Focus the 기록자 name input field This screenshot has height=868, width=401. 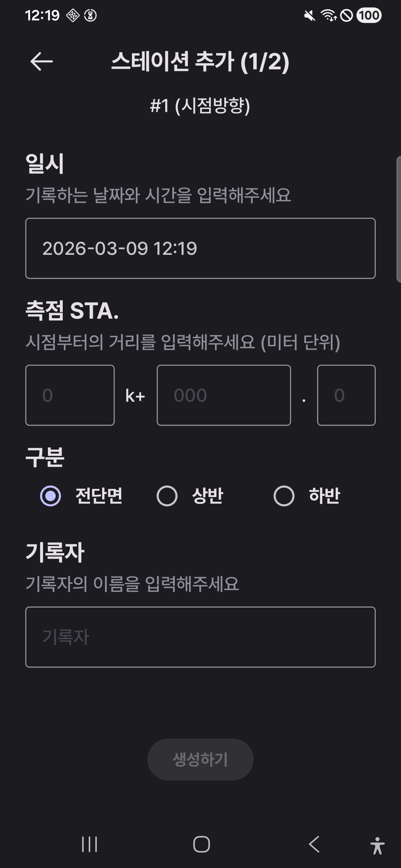coord(200,637)
